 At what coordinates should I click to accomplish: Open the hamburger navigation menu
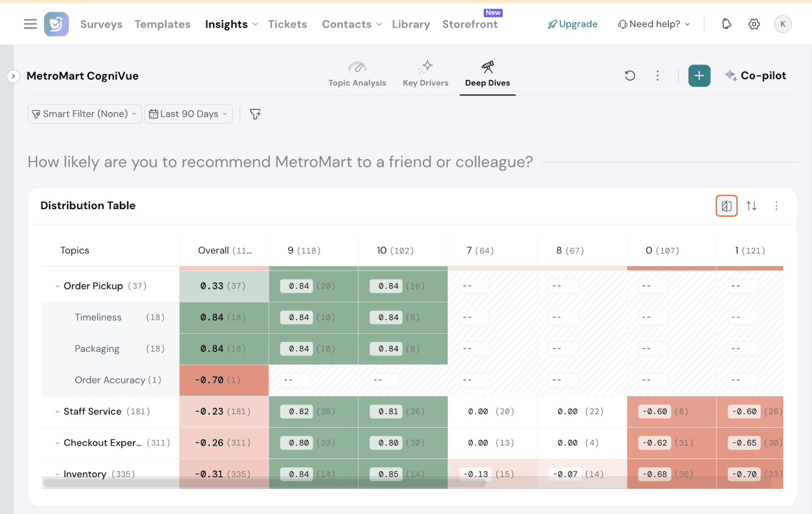[30, 24]
